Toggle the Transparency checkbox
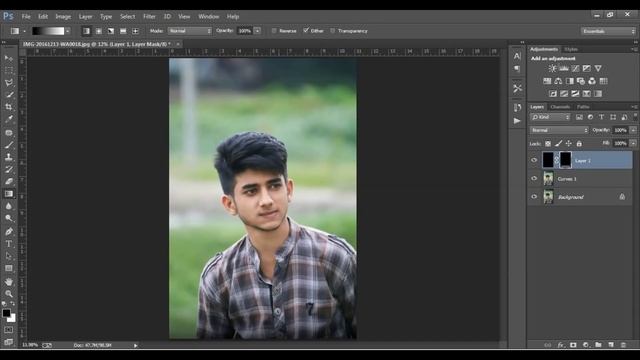This screenshot has height=360, width=640. 332,31
